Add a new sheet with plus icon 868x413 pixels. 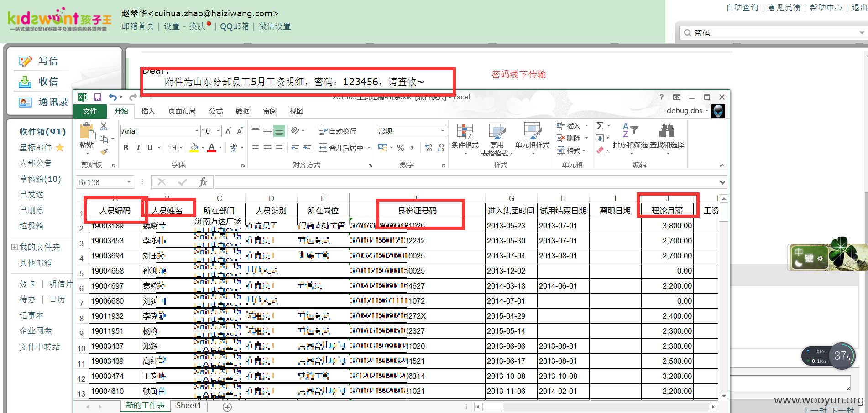tap(227, 407)
